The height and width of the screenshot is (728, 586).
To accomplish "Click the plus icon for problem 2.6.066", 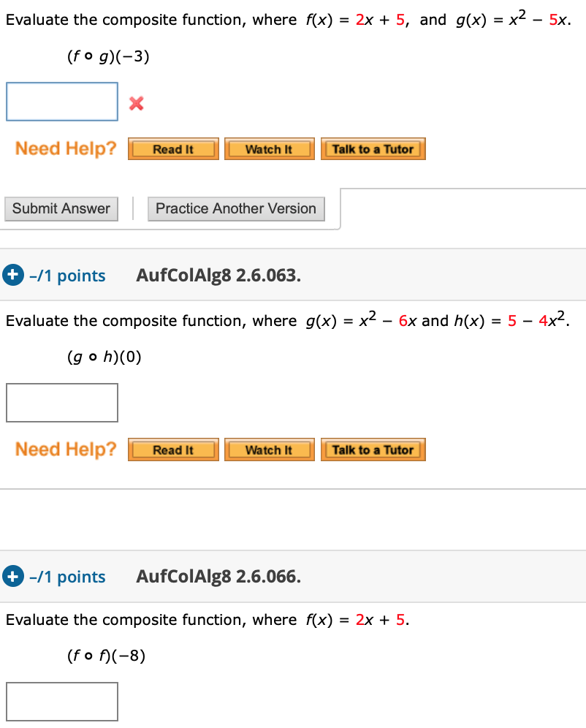I will coord(13,577).
